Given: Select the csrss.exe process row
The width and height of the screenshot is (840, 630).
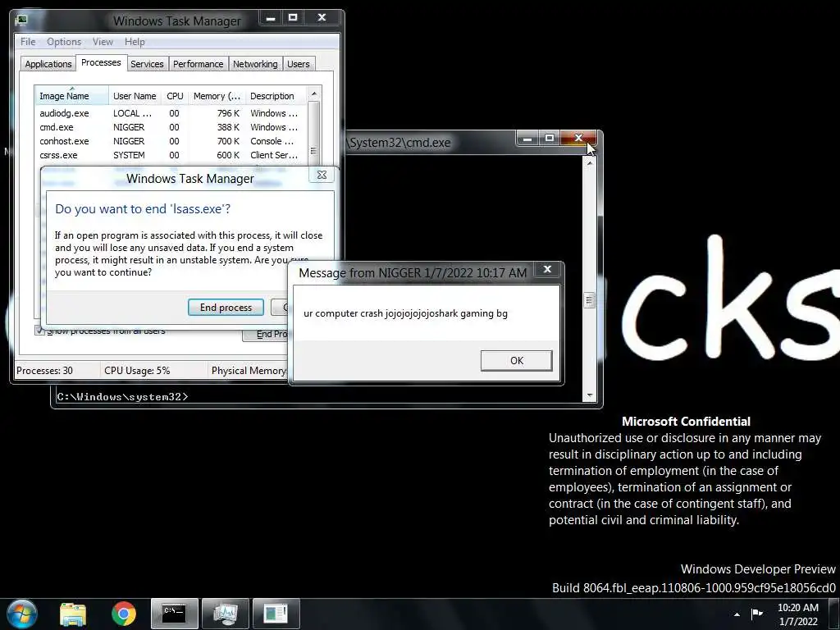Looking at the screenshot, I should [x=171, y=155].
